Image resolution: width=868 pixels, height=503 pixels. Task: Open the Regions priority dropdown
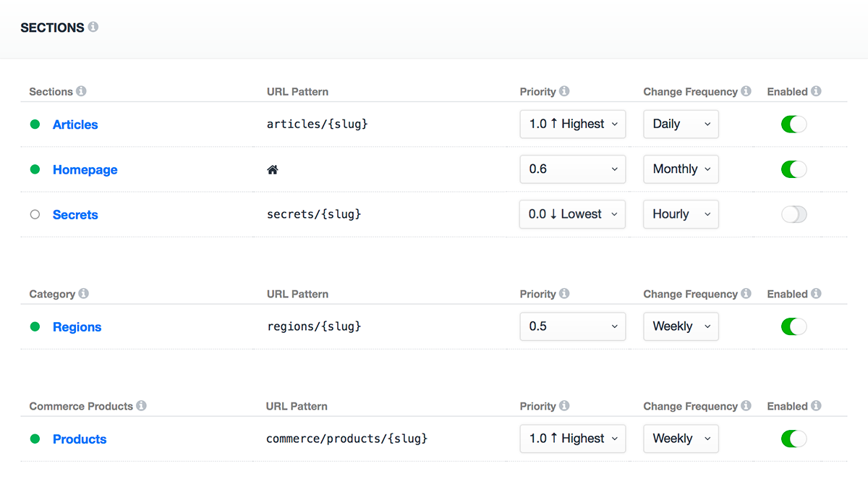(x=572, y=326)
